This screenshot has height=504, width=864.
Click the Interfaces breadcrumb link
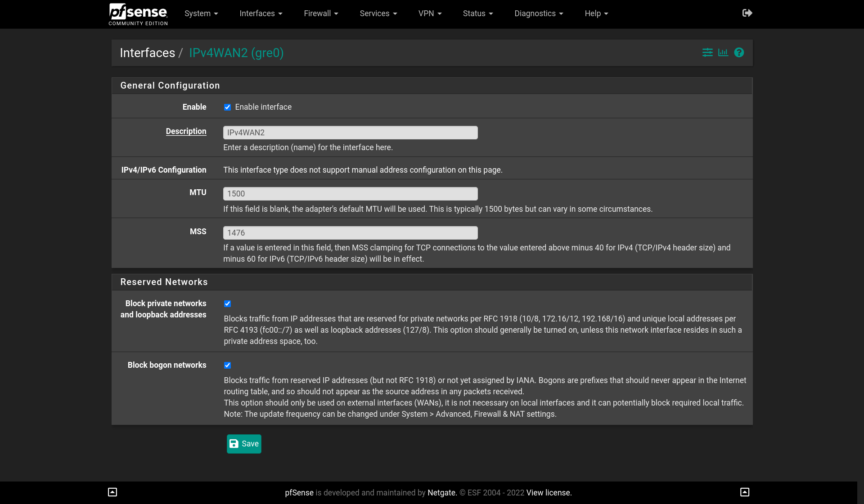coord(147,53)
